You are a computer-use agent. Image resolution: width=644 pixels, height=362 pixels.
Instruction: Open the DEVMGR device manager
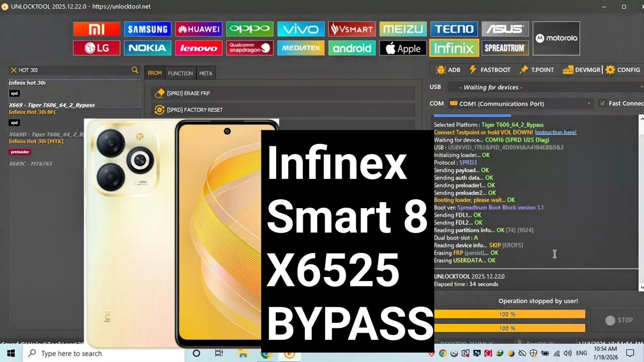coord(582,70)
